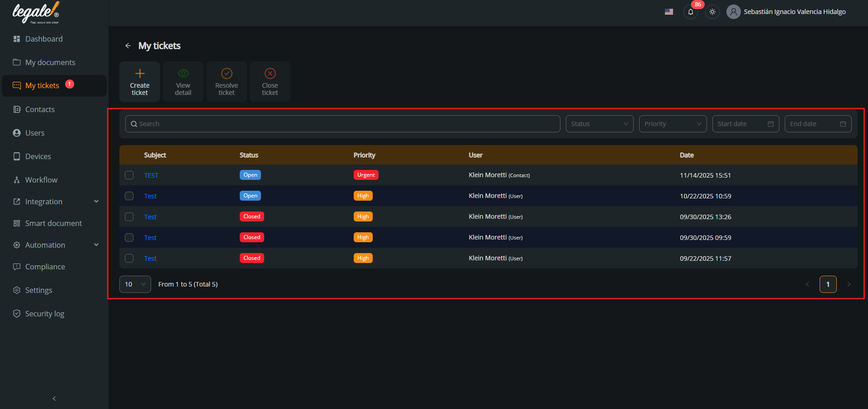Screen dimensions: 868x409
Task: Select the checkbox for the TEST ticket
Action: tap(129, 175)
